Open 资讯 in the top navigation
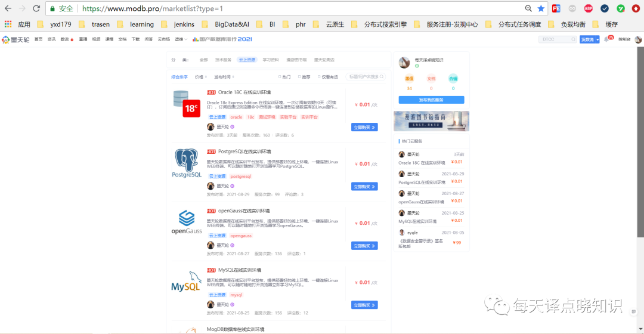Image resolution: width=644 pixels, height=334 pixels. (51, 39)
